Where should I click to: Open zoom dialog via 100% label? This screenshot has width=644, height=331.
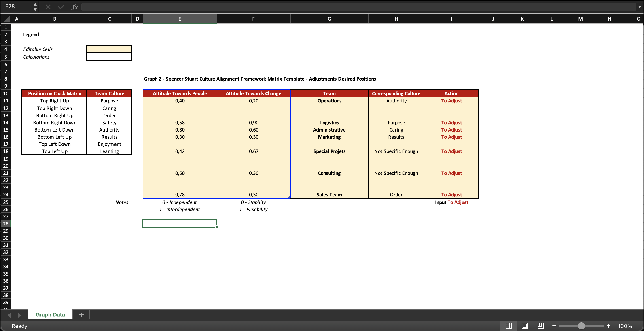tap(625, 326)
